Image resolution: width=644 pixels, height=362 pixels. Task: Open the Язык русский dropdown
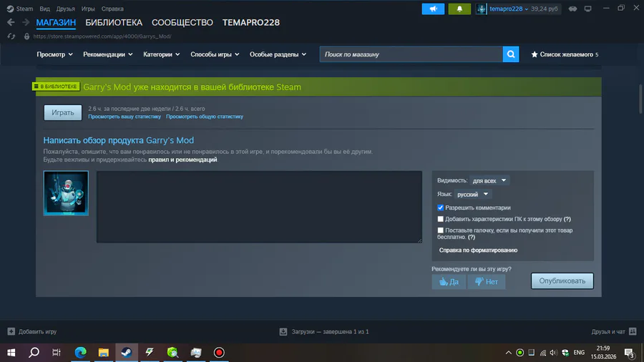point(472,194)
